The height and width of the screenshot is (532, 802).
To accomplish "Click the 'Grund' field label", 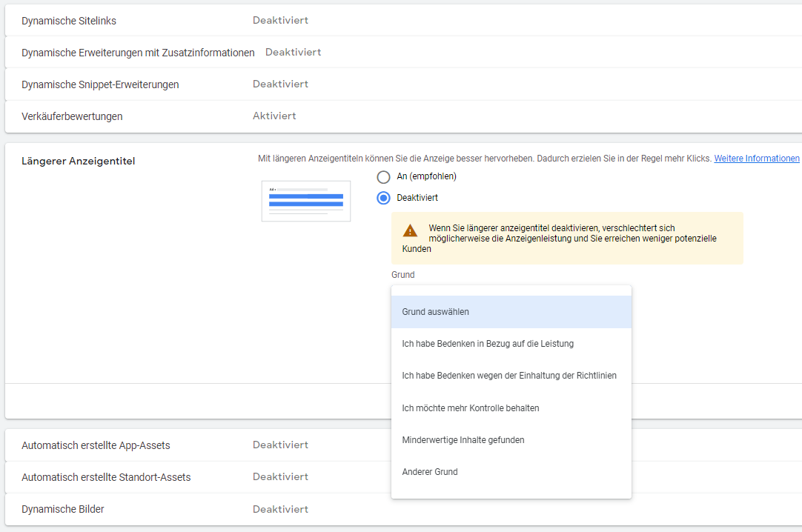I will 403,275.
